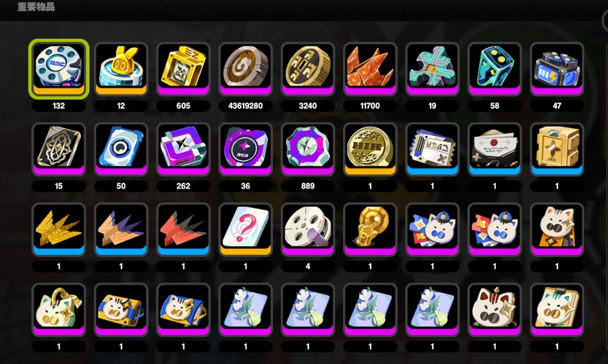Choose the purple octagonal disc item with 889
The height and width of the screenshot is (364, 608).
tap(308, 149)
